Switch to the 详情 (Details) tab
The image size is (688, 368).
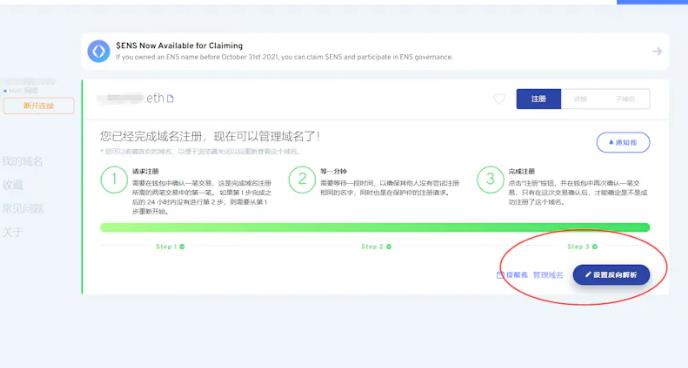(x=580, y=99)
